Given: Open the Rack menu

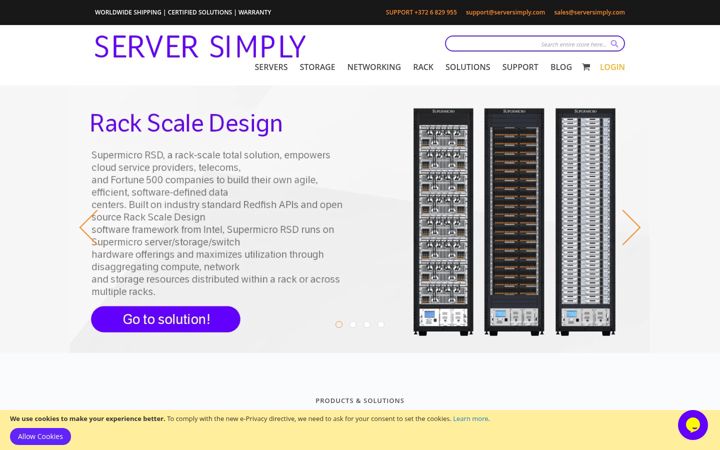Looking at the screenshot, I should coord(423,67).
